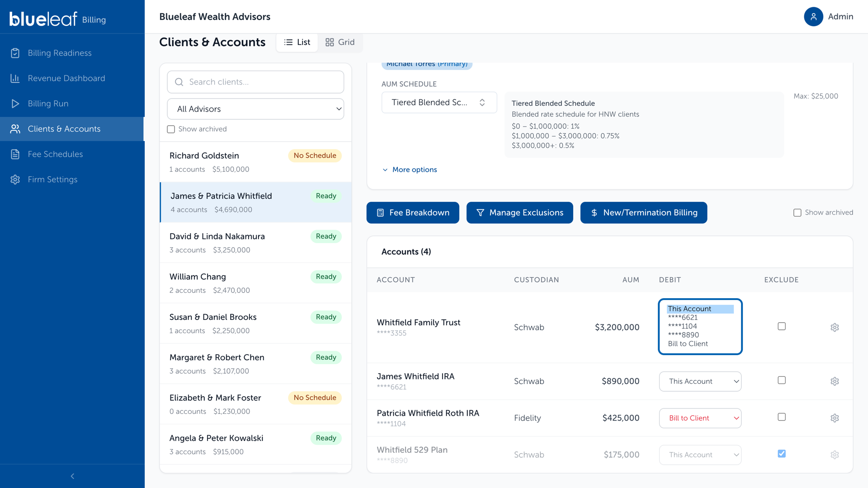Screen dimensions: 868x488
Task: Open the Tiered Blended schedule selector
Action: [x=439, y=103]
